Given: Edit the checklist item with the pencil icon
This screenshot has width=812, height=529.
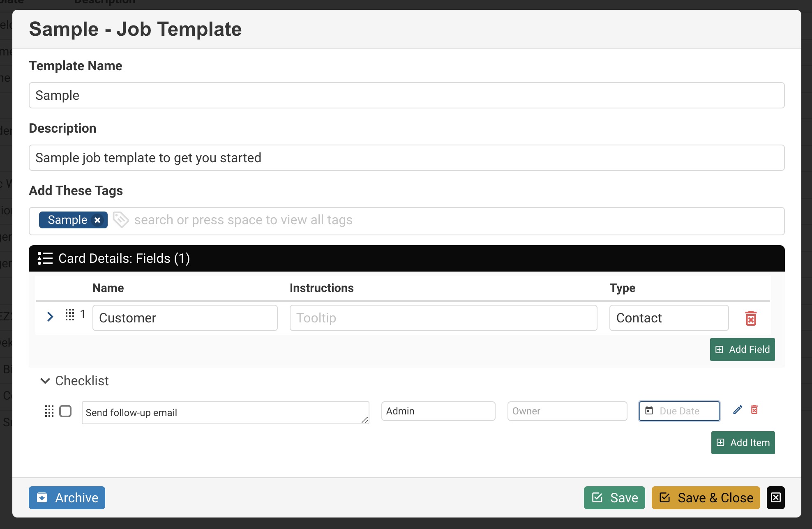Looking at the screenshot, I should point(737,409).
